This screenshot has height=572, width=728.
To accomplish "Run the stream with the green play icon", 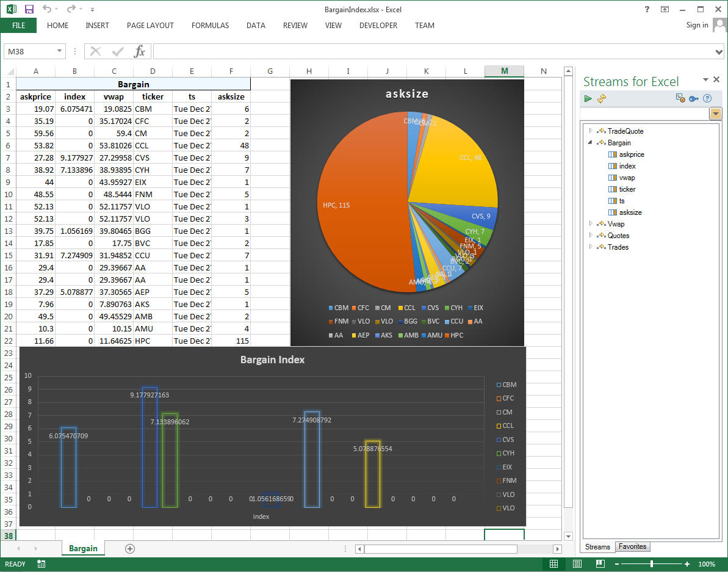I will pos(588,98).
